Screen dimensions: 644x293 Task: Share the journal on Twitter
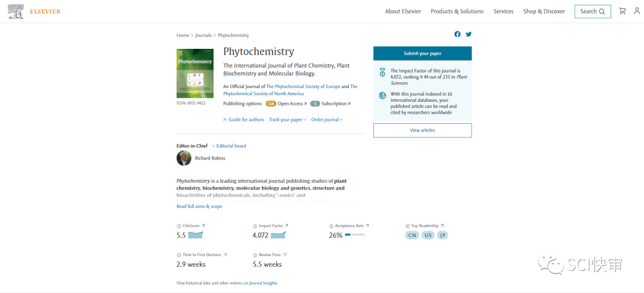[469, 35]
